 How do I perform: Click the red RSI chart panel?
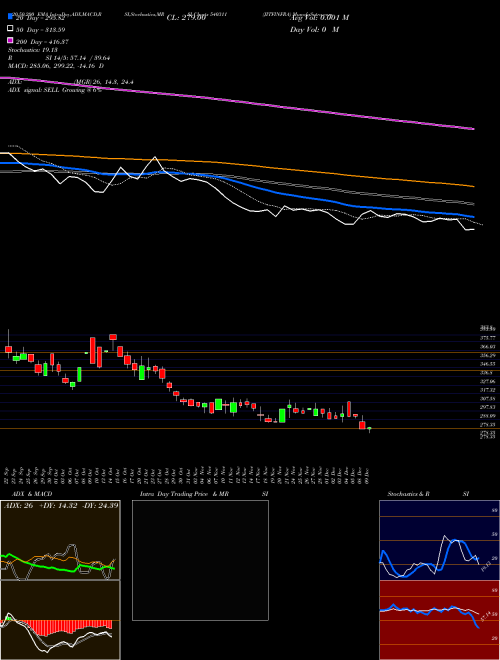coord(439,620)
